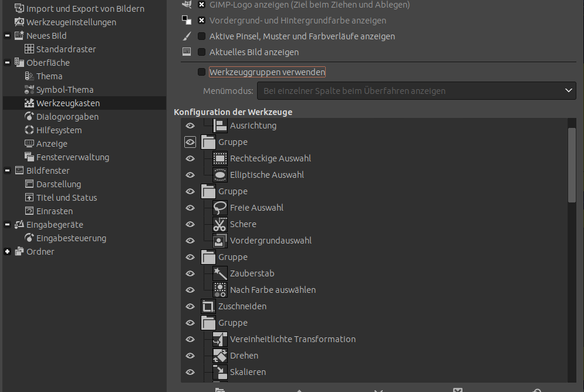584x392 pixels.
Task: Select Dialogvorgaben in the sidebar
Action: (x=67, y=117)
